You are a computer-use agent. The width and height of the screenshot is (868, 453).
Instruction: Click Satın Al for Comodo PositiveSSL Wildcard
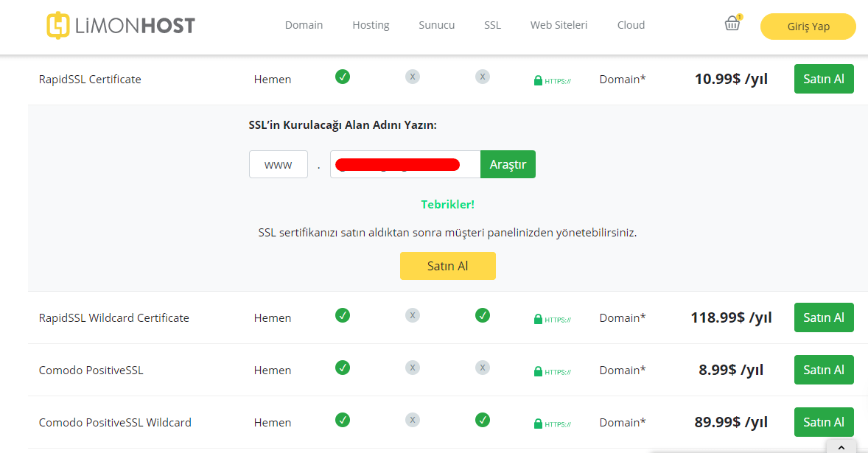pos(824,422)
